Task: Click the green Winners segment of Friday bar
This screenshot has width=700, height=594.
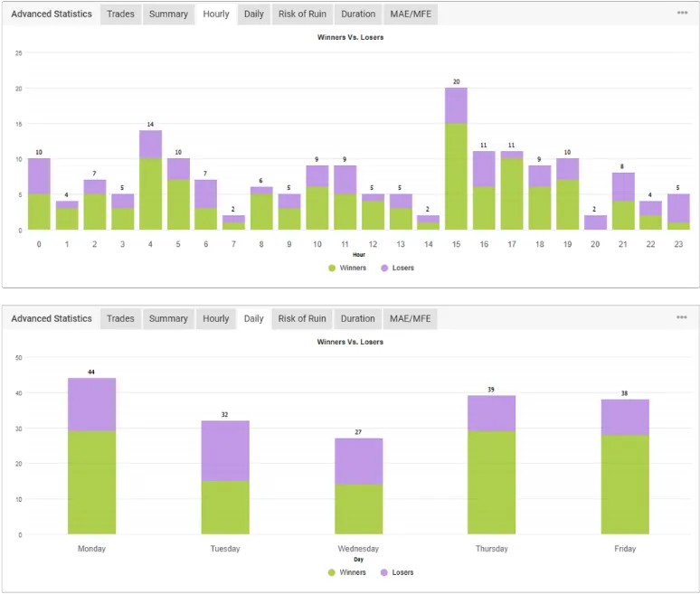Action: pyautogui.click(x=625, y=484)
